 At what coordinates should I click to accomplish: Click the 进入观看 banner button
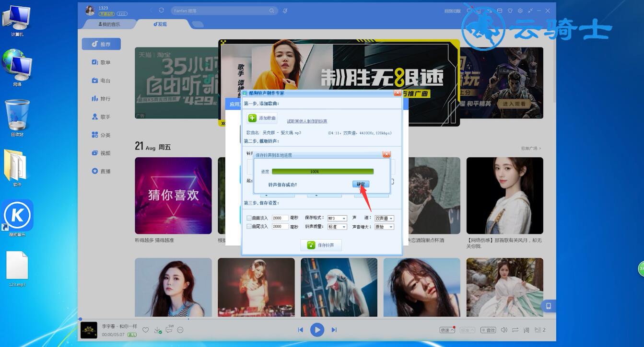(514, 104)
